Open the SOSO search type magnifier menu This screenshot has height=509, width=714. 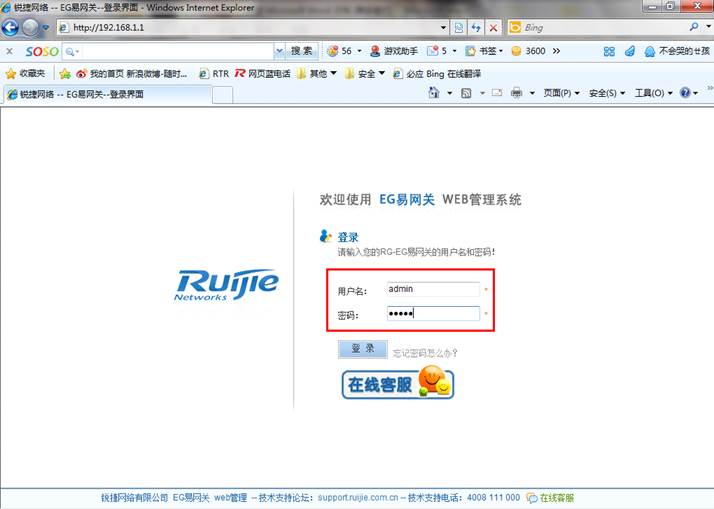pyautogui.click(x=72, y=51)
